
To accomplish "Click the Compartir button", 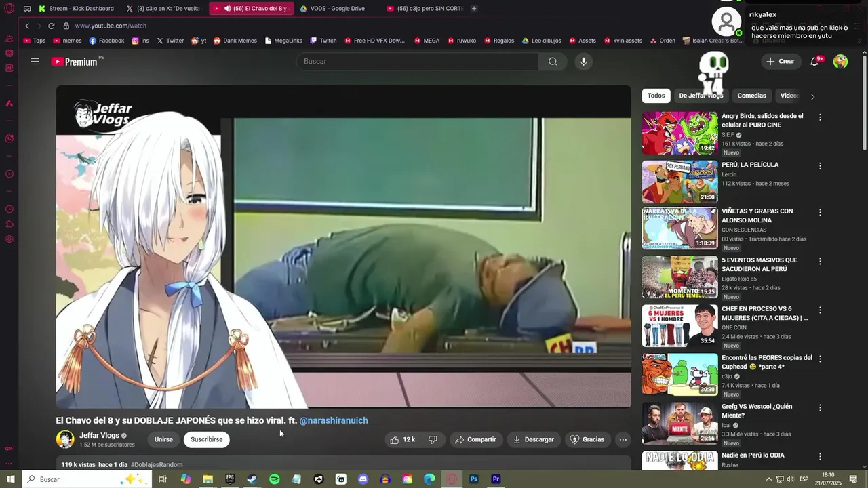I will click(476, 440).
